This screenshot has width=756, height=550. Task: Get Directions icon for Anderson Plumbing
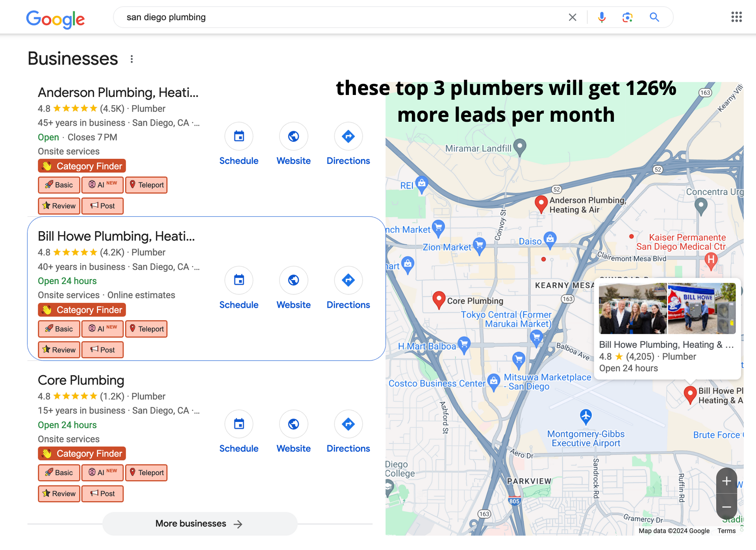pos(348,136)
